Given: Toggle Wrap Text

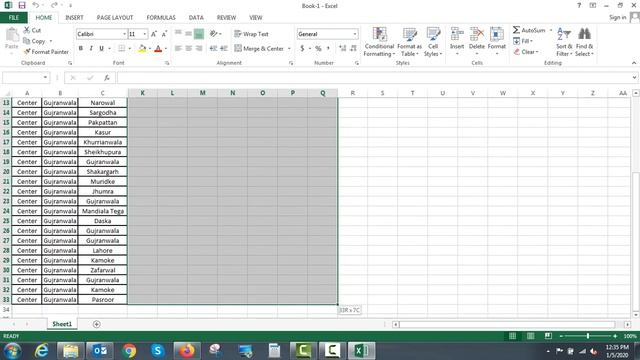Looking at the screenshot, I should point(251,34).
